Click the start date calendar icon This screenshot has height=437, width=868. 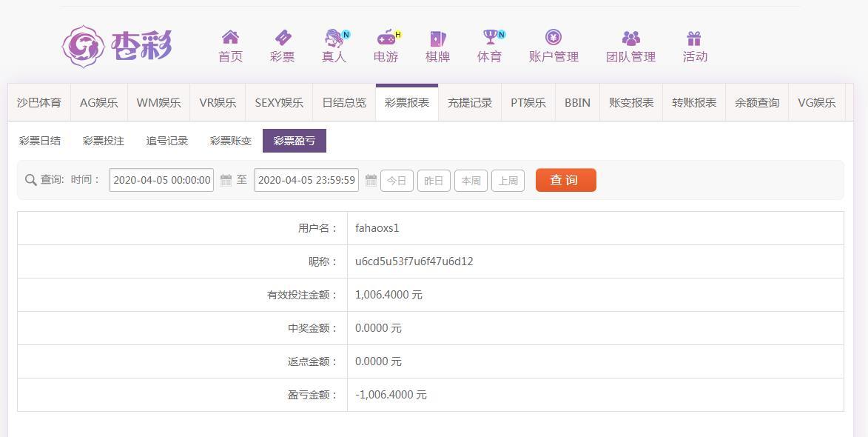[x=226, y=180]
